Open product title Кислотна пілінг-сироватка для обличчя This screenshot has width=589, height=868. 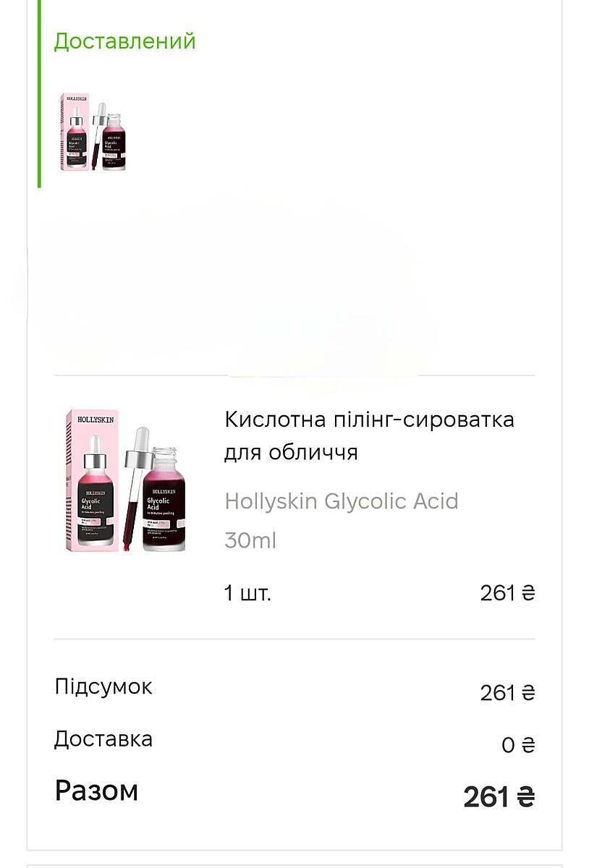[x=369, y=435]
